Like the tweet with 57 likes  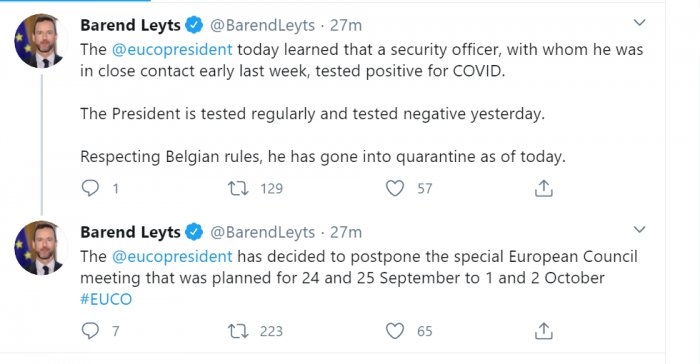(x=395, y=188)
